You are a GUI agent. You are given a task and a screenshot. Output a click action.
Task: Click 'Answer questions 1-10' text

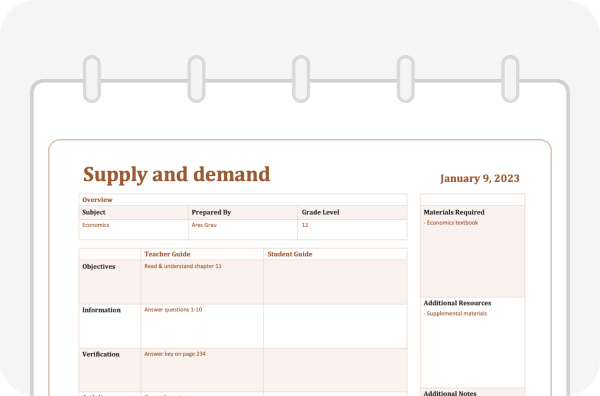pyautogui.click(x=173, y=310)
